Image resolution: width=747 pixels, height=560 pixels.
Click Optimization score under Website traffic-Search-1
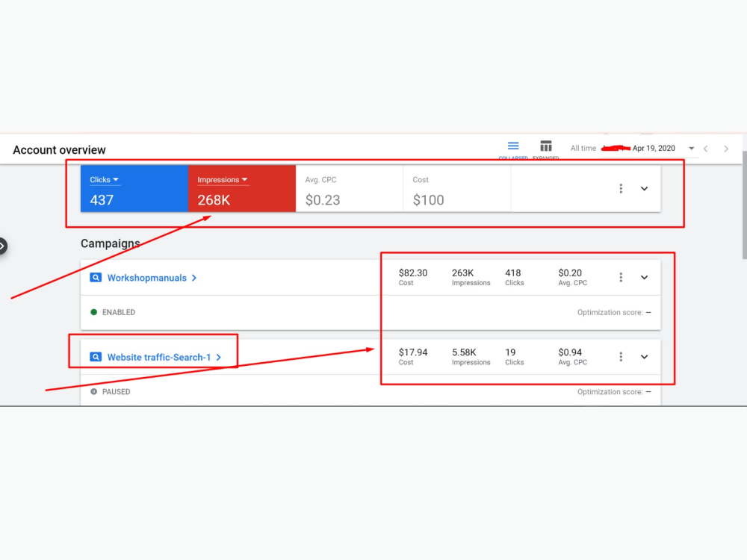(614, 392)
